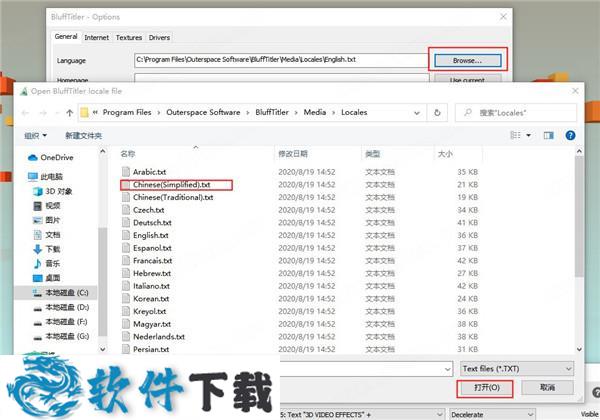The height and width of the screenshot is (420, 600).
Task: Click the 取消 cancel button
Action: [547, 387]
